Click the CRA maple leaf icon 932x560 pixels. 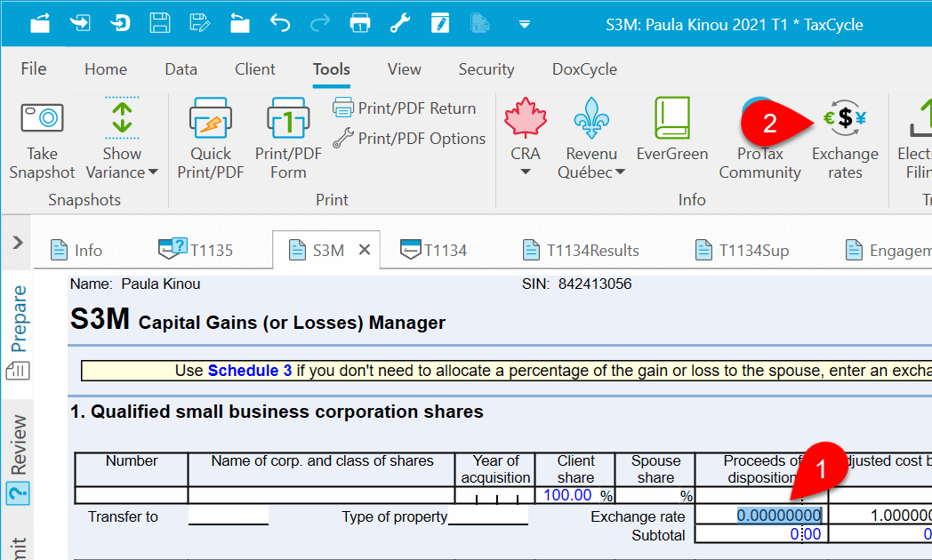click(526, 117)
